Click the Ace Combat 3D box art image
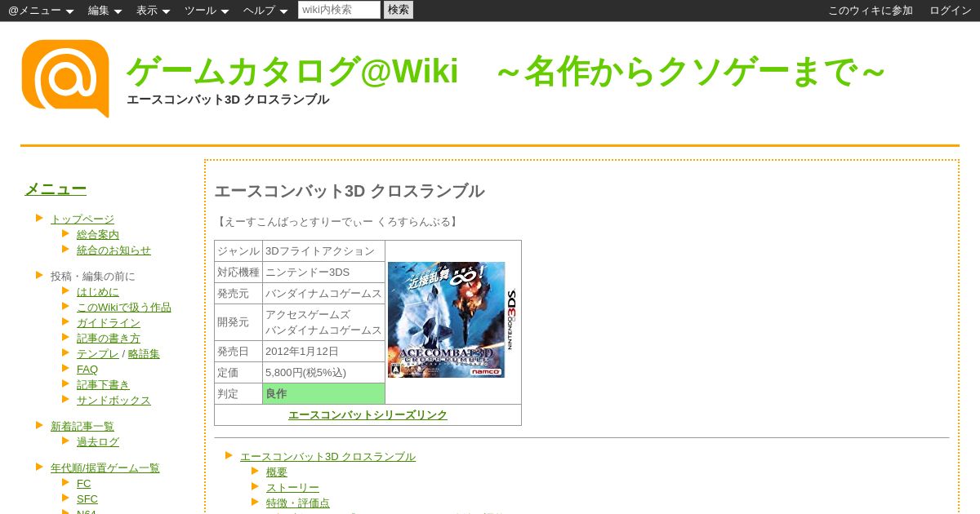Image resolution: width=980 pixels, height=514 pixels. (452, 320)
